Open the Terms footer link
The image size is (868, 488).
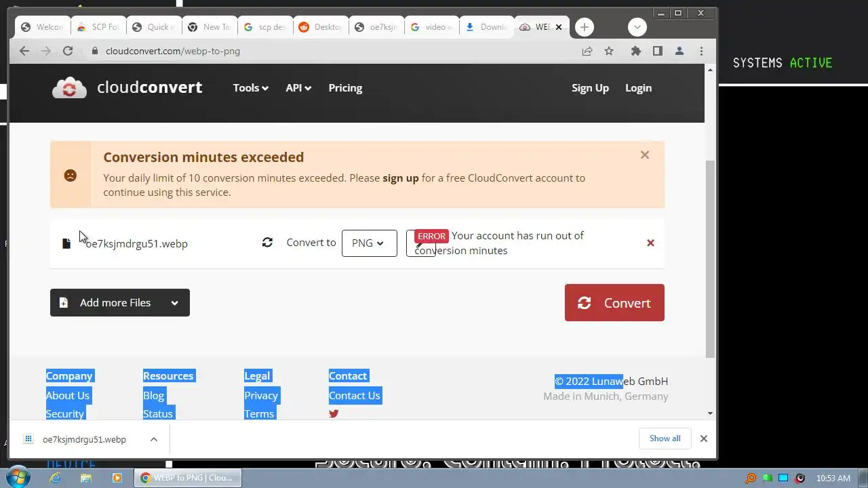[259, 413]
